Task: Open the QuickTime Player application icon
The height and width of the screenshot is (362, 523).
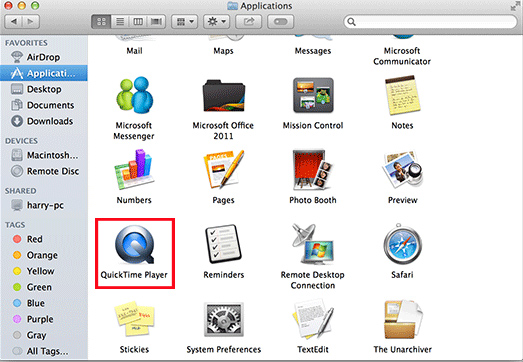Action: [x=134, y=245]
